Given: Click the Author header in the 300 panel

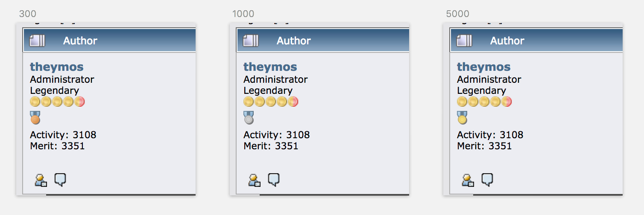Looking at the screenshot, I should pyautogui.click(x=80, y=41).
